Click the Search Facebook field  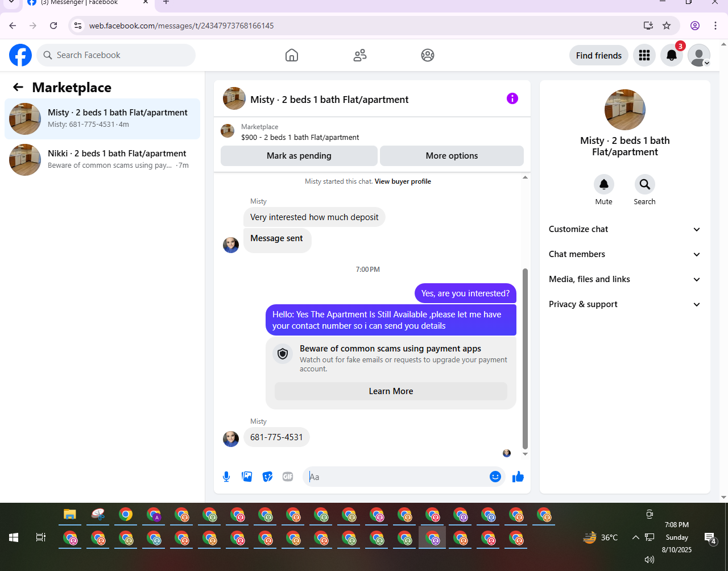click(x=117, y=55)
